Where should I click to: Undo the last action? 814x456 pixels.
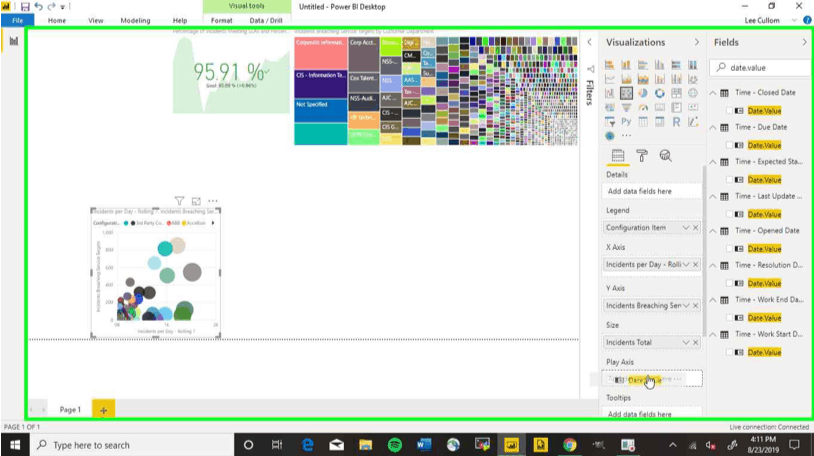(38, 7)
